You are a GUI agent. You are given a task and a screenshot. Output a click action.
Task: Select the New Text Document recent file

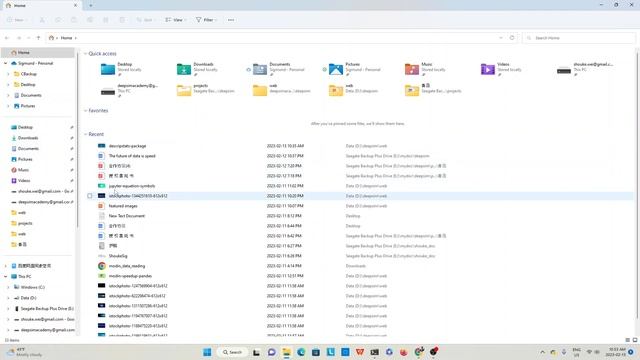coord(127,216)
